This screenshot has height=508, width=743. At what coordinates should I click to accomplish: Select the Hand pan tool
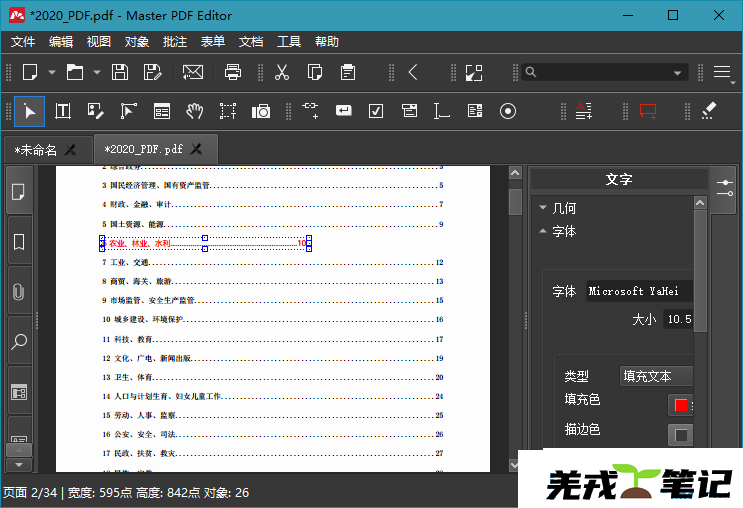(x=195, y=111)
